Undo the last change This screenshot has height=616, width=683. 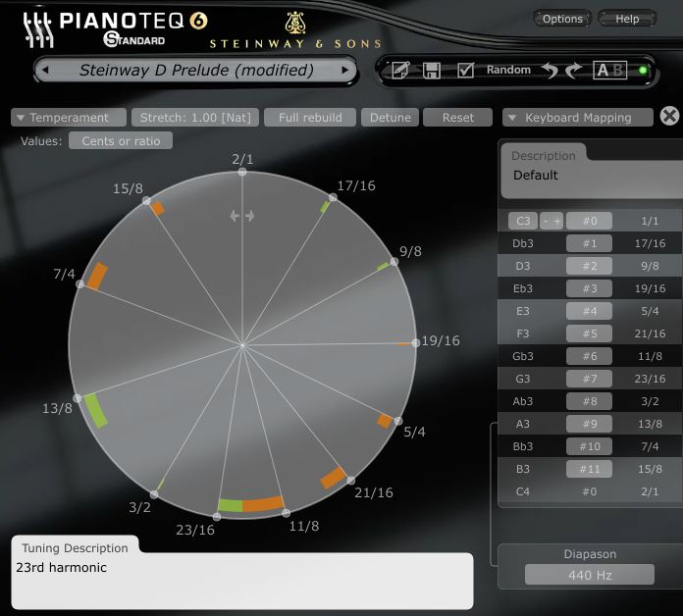tap(550, 70)
